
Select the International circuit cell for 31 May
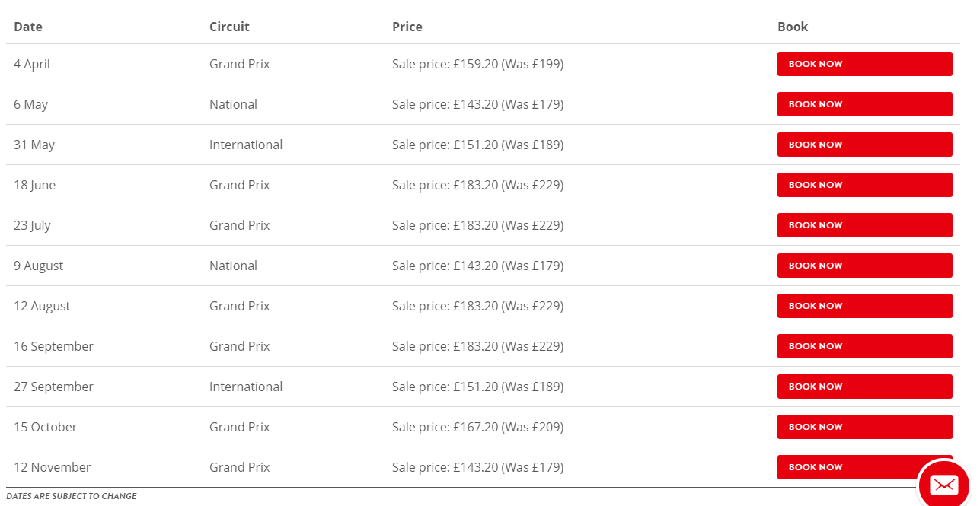[246, 145]
